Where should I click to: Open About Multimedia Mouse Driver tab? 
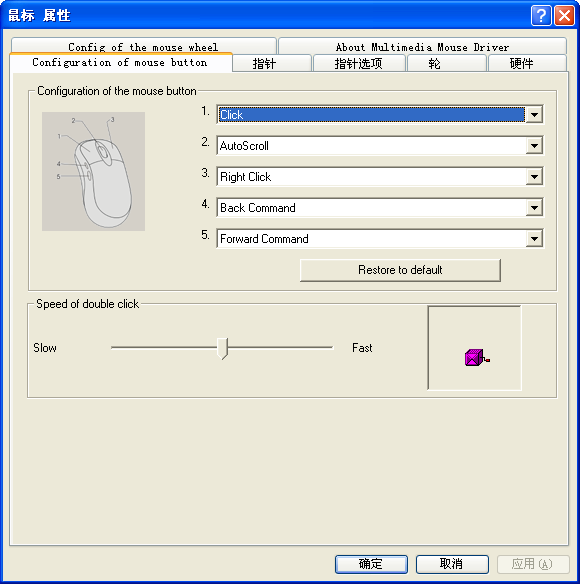tap(422, 46)
